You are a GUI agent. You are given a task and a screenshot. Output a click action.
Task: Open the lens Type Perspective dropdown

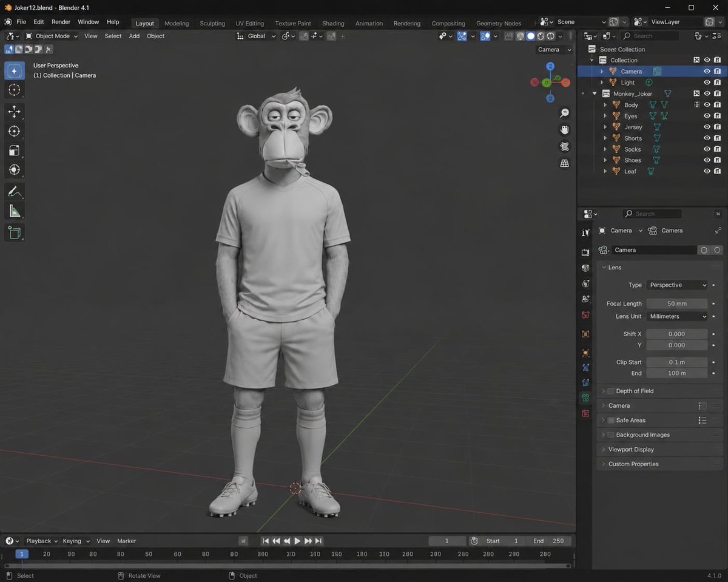tap(677, 285)
